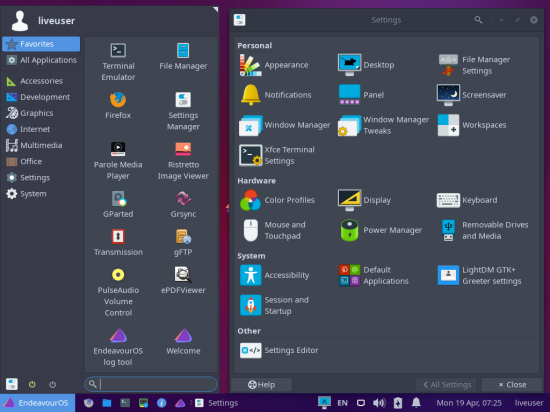Image resolution: width=550 pixels, height=412 pixels.
Task: Launch Terminal Emulator from favorites
Action: tap(118, 62)
